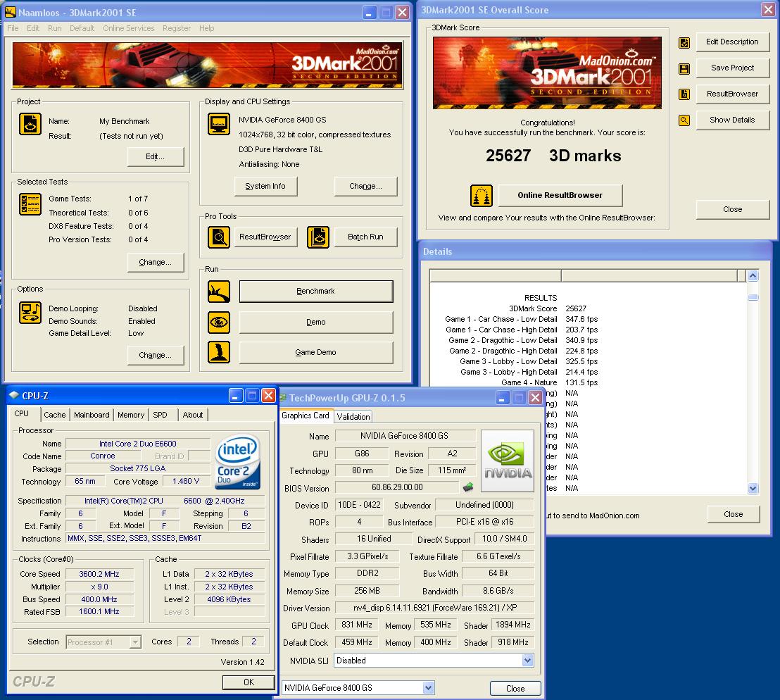
Task: Click the Show Details button
Action: pos(732,120)
